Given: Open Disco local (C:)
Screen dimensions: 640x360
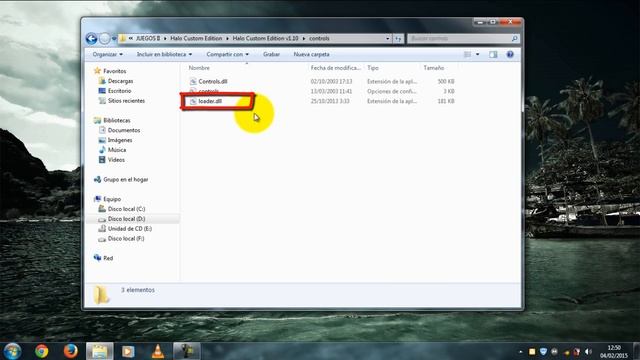Looking at the screenshot, I should pyautogui.click(x=127, y=209).
